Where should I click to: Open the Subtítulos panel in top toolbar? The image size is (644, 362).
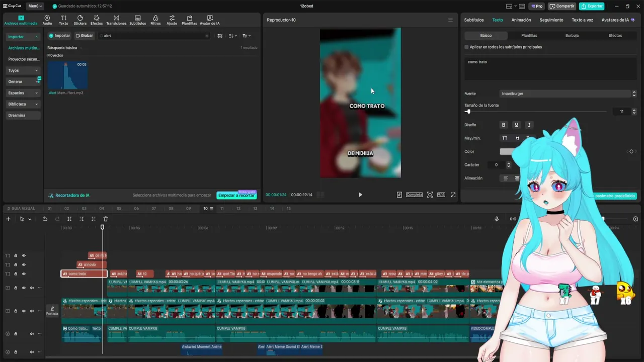point(137,20)
